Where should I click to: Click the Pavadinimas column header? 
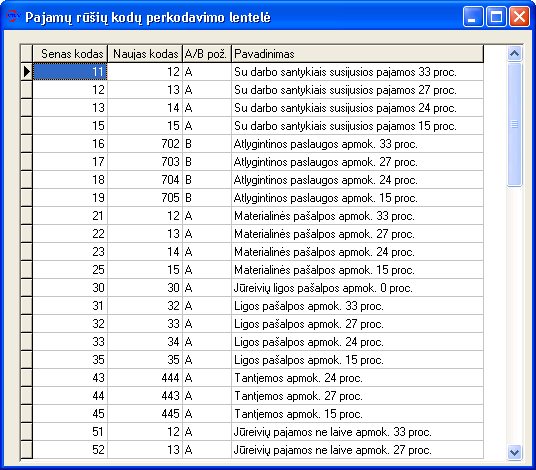coord(358,54)
